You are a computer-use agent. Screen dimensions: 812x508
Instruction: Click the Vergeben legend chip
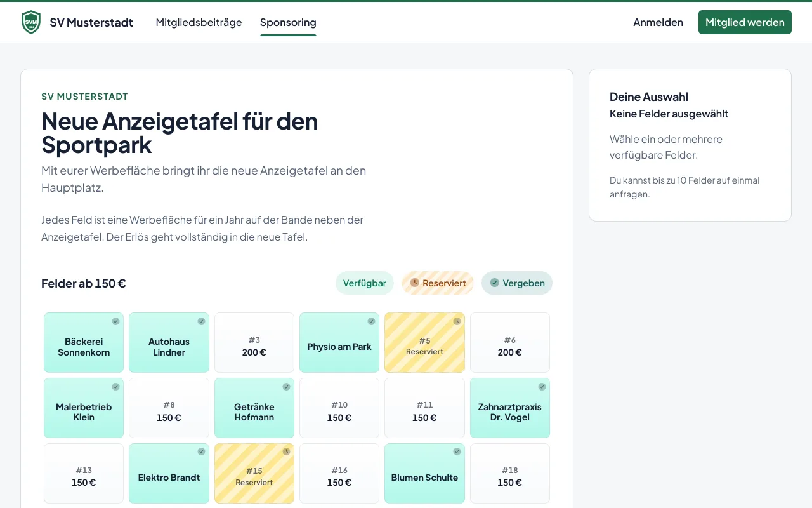[x=517, y=283]
